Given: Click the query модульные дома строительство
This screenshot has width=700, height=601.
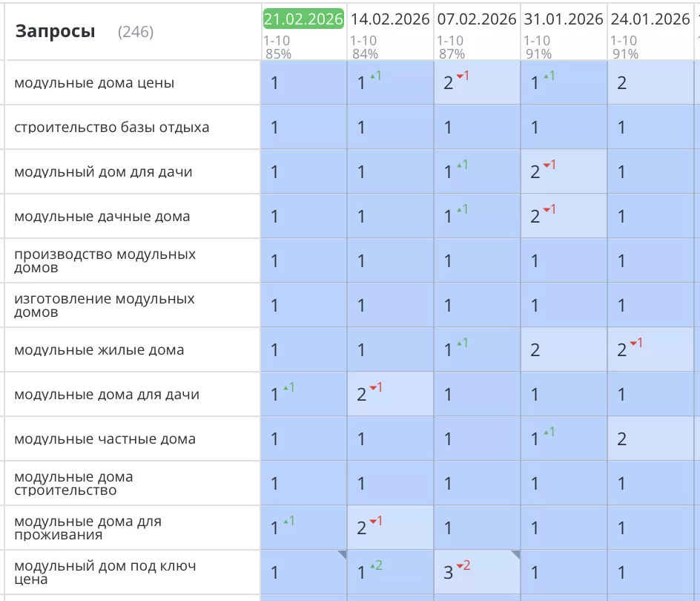Looking at the screenshot, I should 73,483.
